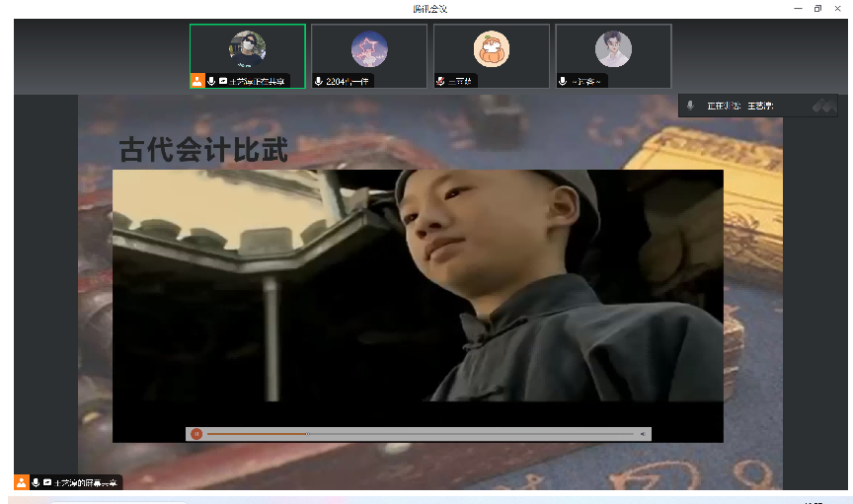Click the slide title 古代会计比武
Viewport: 853px width, 504px height.
[203, 150]
